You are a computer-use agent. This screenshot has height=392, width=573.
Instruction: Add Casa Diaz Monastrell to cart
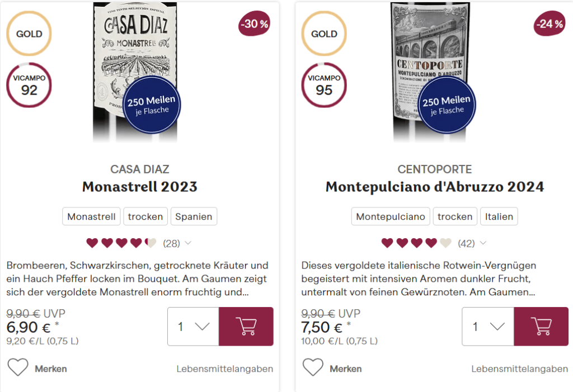246,326
